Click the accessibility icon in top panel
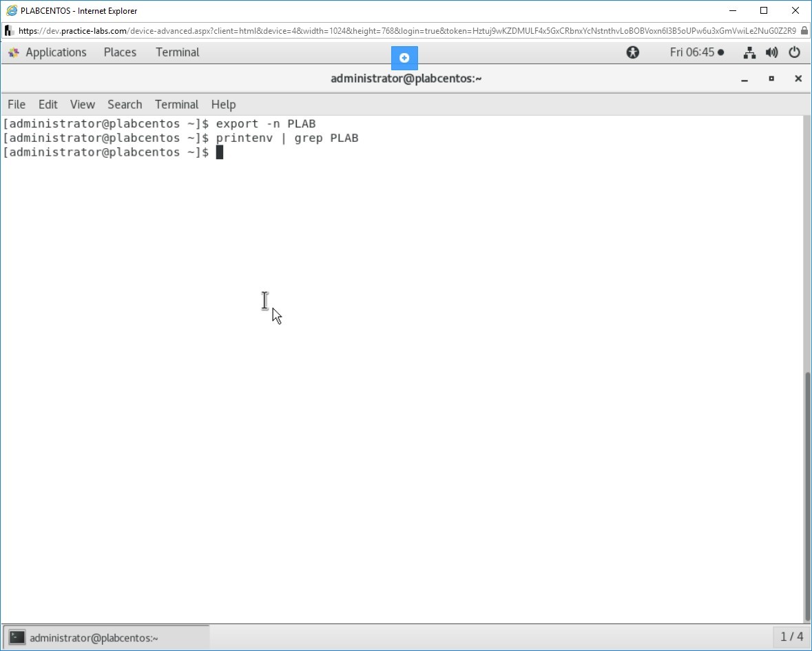812x651 pixels. [632, 52]
